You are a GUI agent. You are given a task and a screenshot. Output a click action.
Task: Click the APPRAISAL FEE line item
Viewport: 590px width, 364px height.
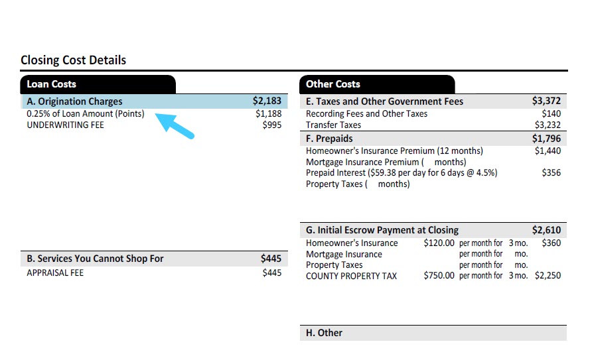(55, 273)
